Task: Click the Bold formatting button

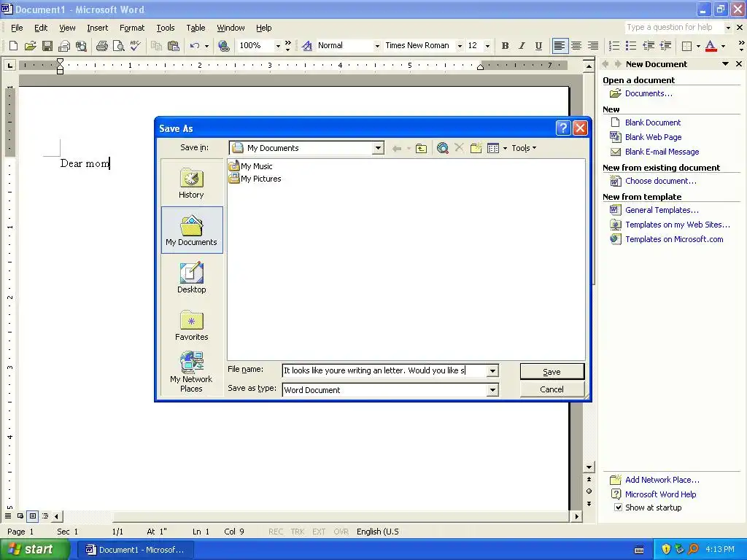Action: tap(505, 46)
